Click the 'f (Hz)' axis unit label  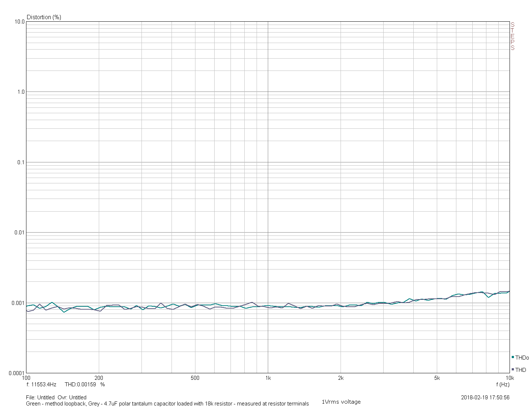pyautogui.click(x=503, y=384)
